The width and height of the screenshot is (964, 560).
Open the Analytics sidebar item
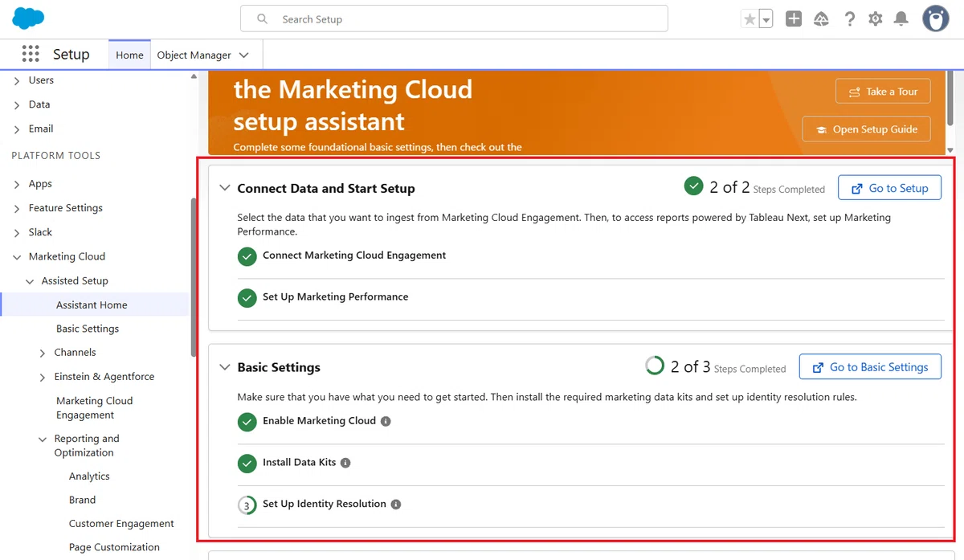89,476
